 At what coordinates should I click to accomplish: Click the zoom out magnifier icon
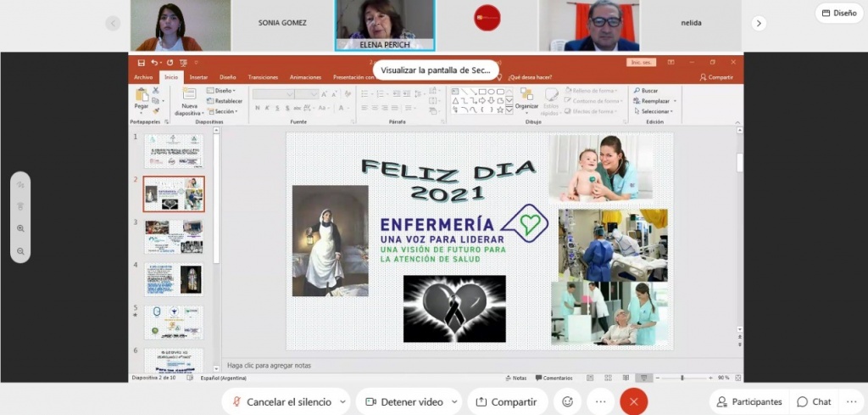click(20, 251)
